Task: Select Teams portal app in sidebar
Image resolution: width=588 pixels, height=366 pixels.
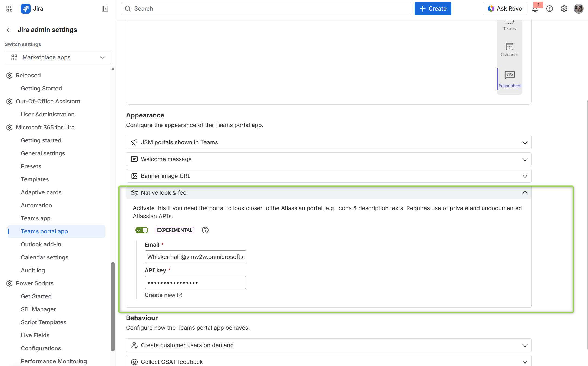Action: 56,231
